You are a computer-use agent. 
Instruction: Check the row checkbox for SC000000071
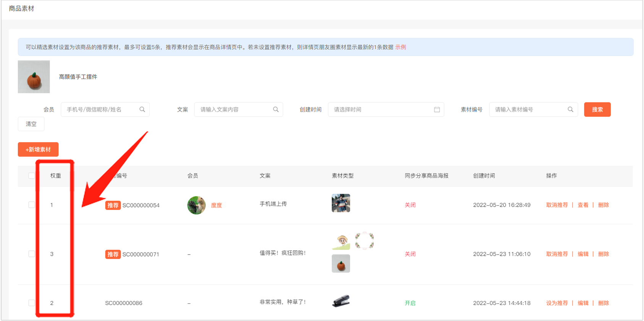[32, 254]
